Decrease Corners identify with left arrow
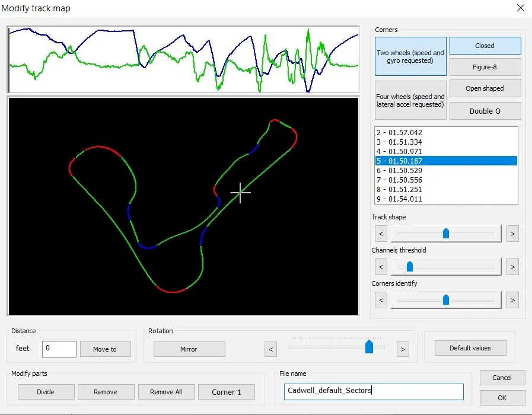 (381, 300)
